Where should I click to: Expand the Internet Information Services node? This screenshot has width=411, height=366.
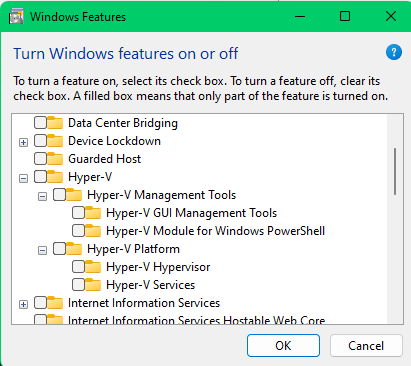point(23,305)
